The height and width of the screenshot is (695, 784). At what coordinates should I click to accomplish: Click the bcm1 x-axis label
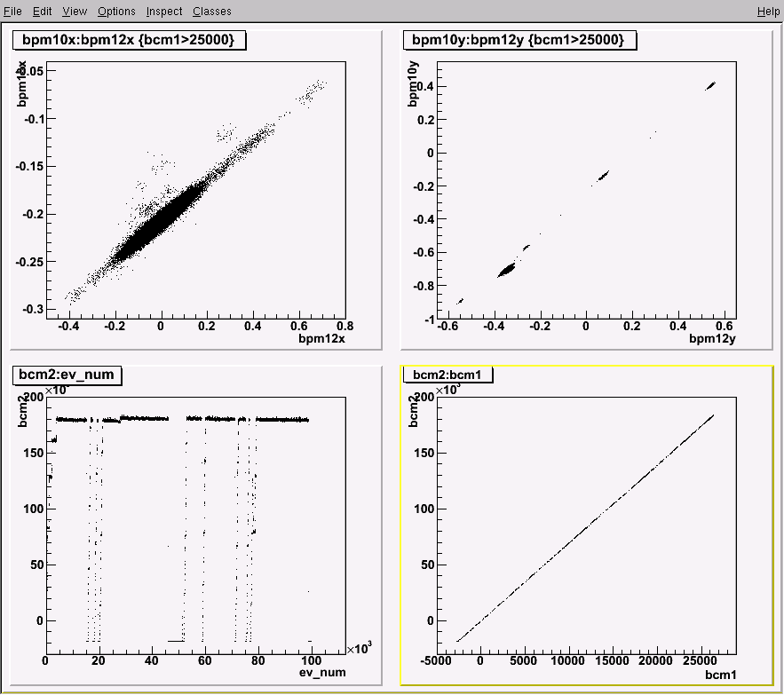(x=720, y=675)
